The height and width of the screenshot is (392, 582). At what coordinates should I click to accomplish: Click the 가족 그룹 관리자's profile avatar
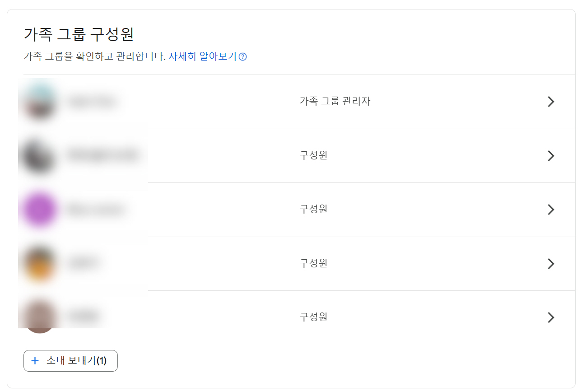click(40, 102)
